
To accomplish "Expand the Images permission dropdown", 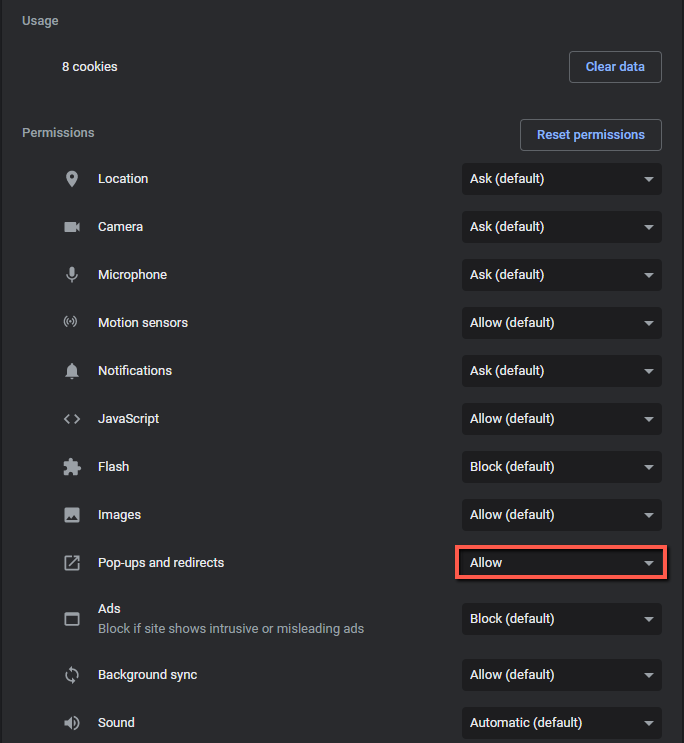I will pos(562,515).
